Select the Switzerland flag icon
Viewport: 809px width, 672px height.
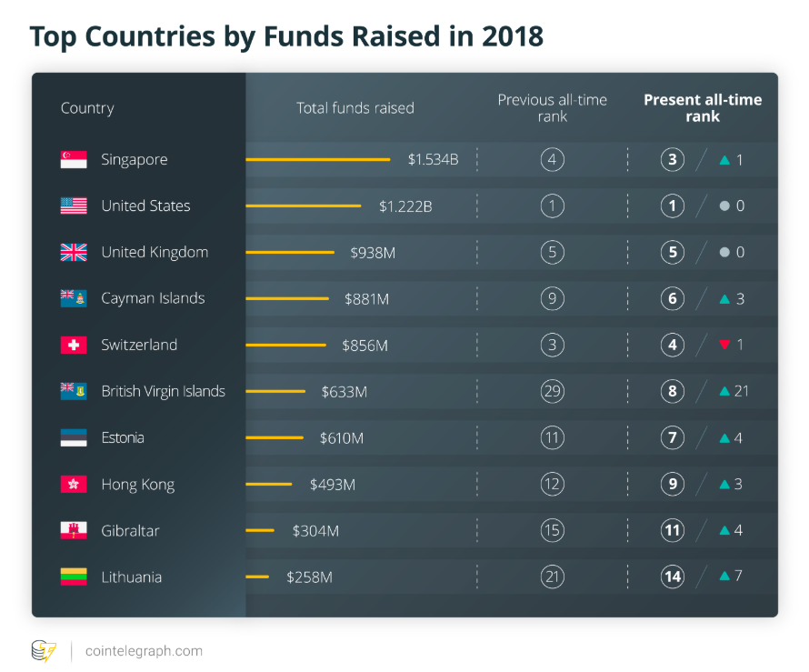click(x=74, y=346)
